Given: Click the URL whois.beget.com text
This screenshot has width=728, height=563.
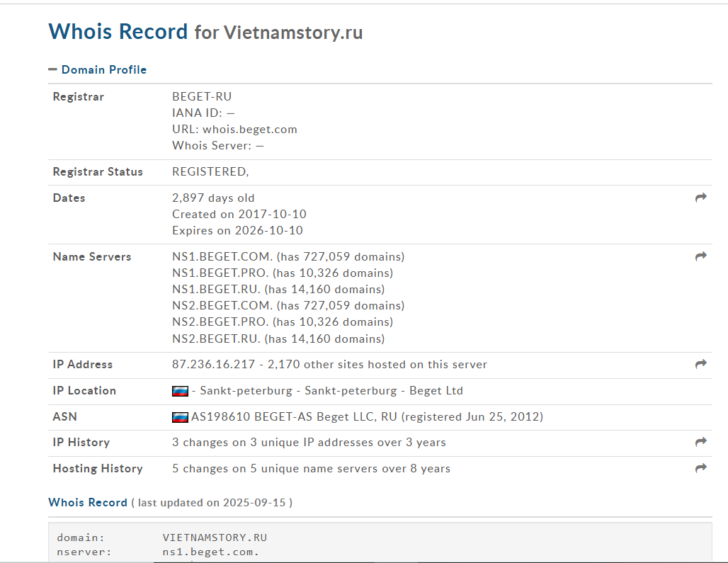Looking at the screenshot, I should (x=234, y=129).
